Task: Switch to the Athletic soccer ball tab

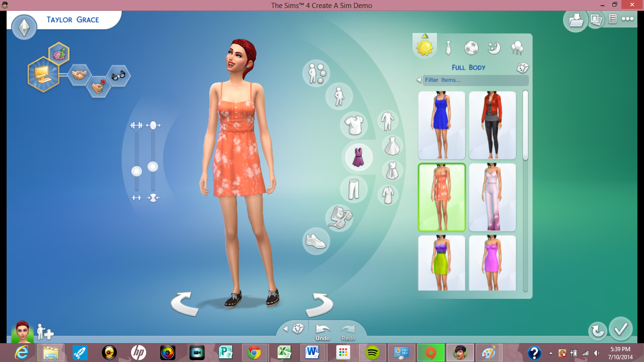Action: pyautogui.click(x=471, y=48)
